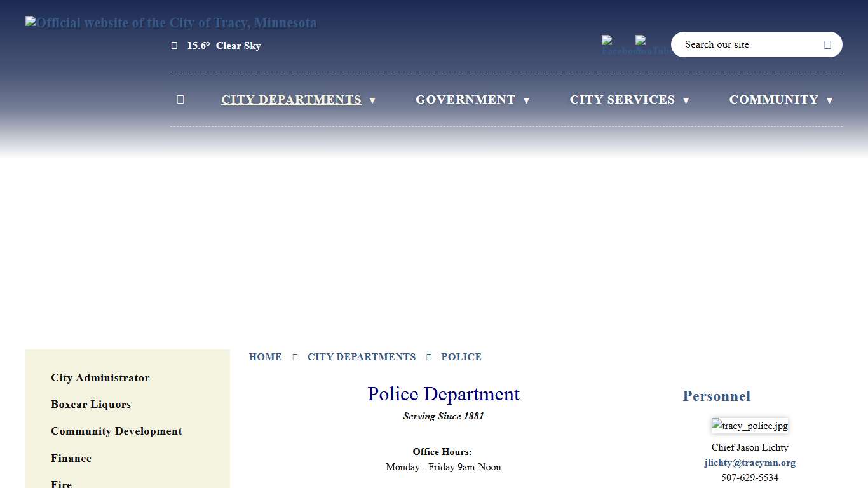Open the POLICE breadcrumb link

pos(461,356)
